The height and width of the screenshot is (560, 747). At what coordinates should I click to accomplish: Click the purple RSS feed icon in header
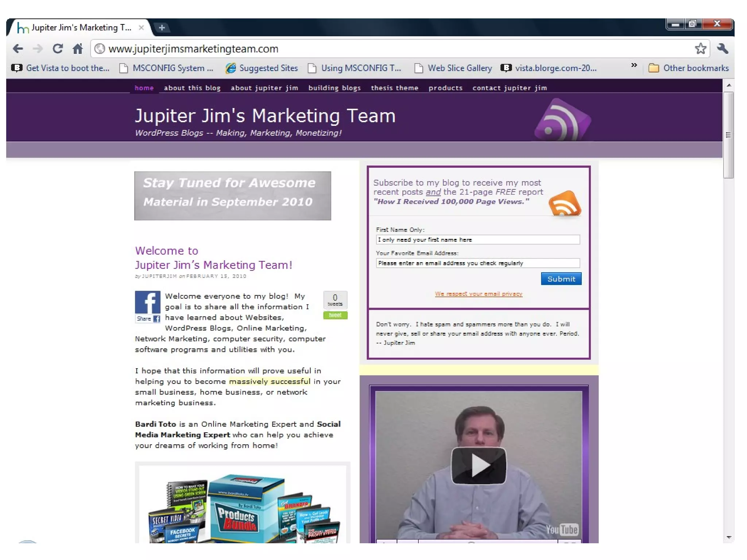[562, 120]
